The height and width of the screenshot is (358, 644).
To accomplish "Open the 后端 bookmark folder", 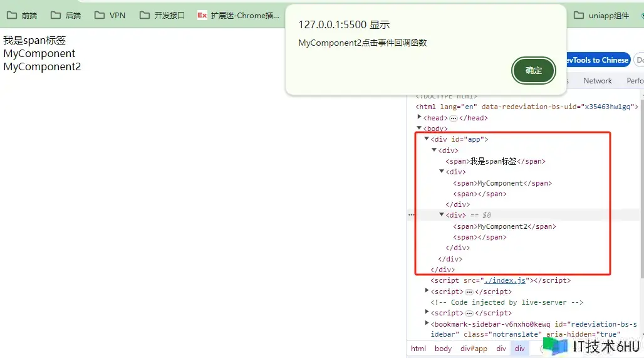I will coord(66,16).
